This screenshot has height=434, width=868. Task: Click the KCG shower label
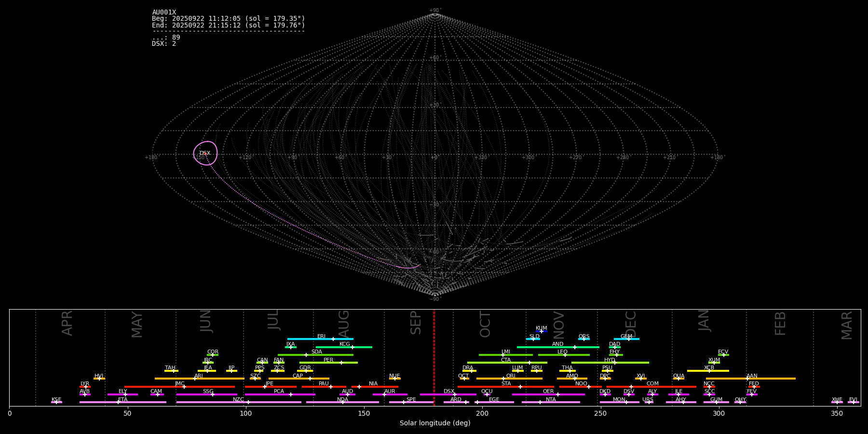345,344
